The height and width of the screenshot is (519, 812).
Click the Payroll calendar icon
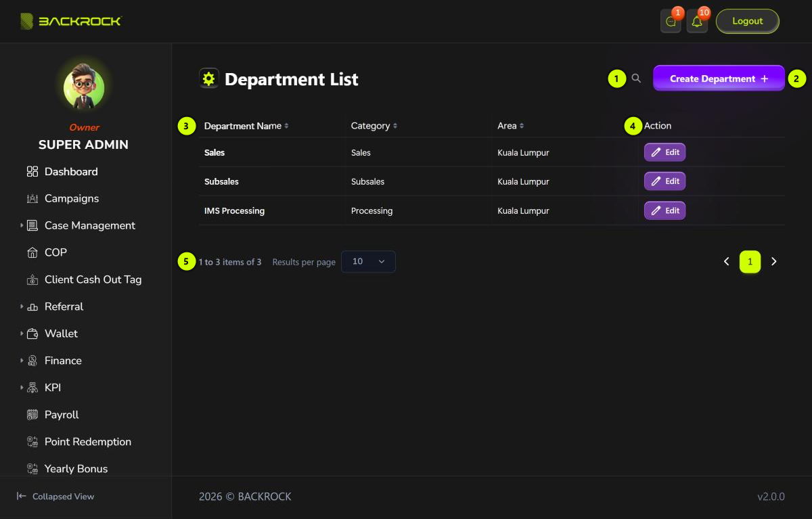pyautogui.click(x=32, y=415)
